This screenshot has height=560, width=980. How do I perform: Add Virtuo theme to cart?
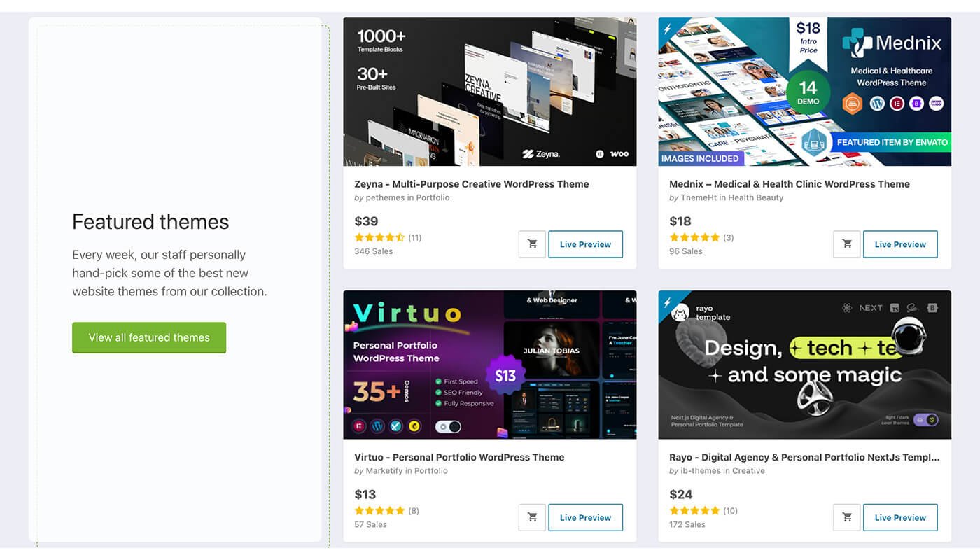pos(532,517)
